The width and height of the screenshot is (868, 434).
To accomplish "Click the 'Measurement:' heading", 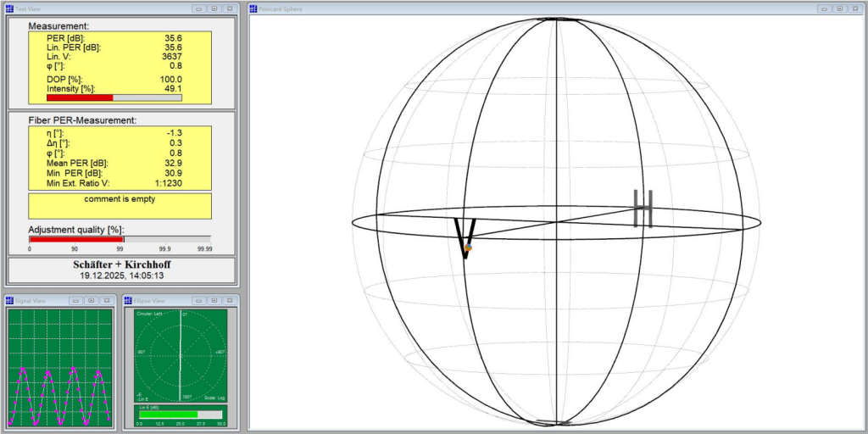I will pos(58,26).
